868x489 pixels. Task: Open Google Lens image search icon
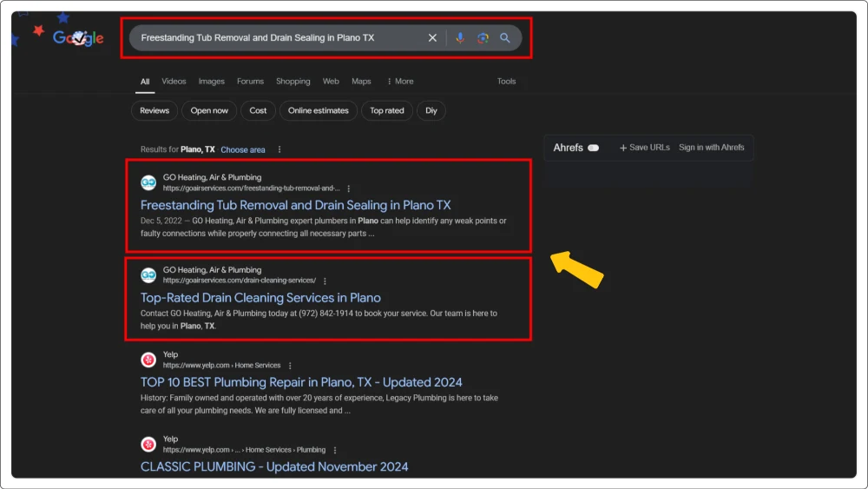coord(483,37)
